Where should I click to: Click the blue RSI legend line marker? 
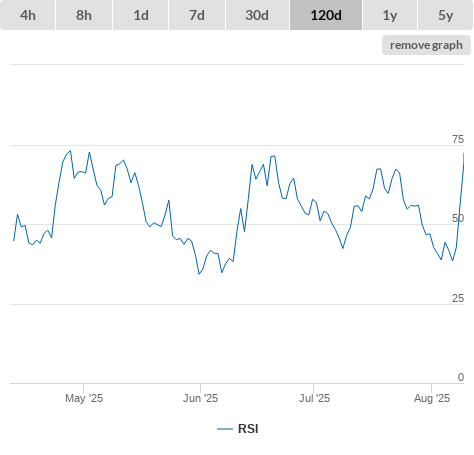(225, 429)
